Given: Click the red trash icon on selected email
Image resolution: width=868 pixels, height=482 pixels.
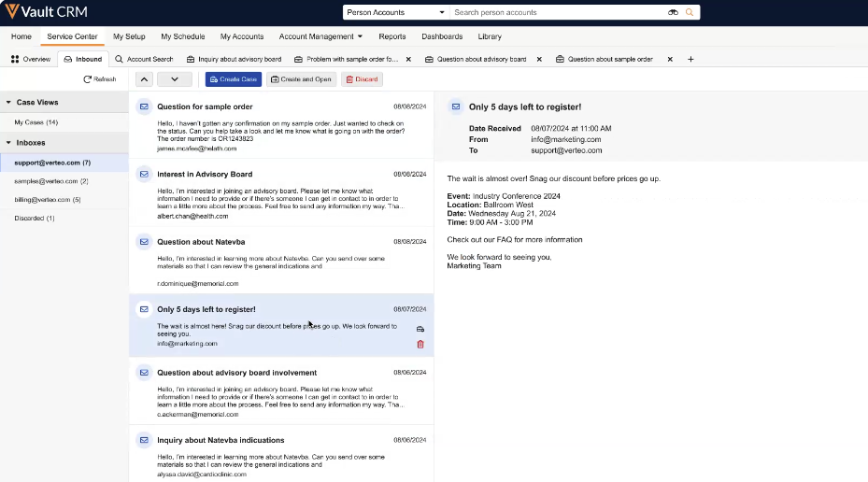Looking at the screenshot, I should tap(420, 344).
